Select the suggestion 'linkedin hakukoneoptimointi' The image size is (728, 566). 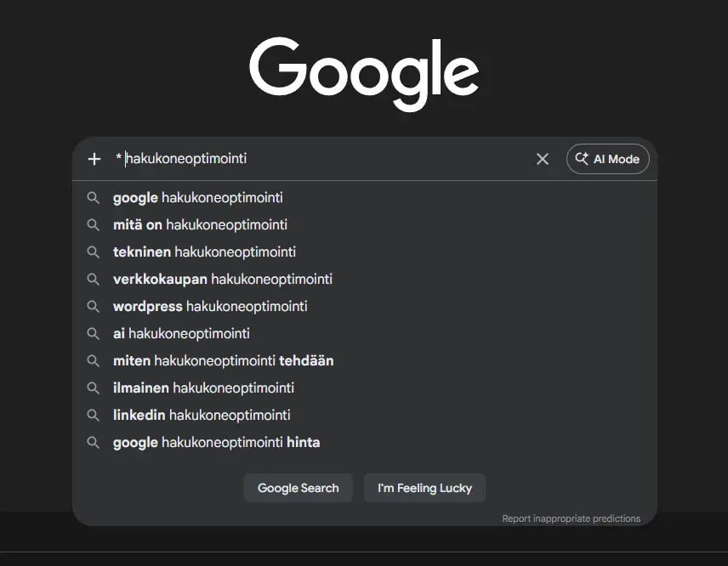202,415
